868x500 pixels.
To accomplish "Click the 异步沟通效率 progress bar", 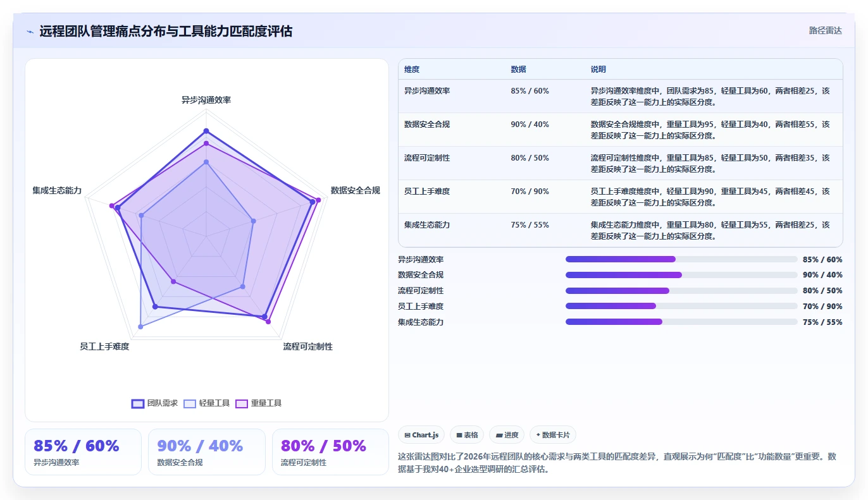I will 681,259.
